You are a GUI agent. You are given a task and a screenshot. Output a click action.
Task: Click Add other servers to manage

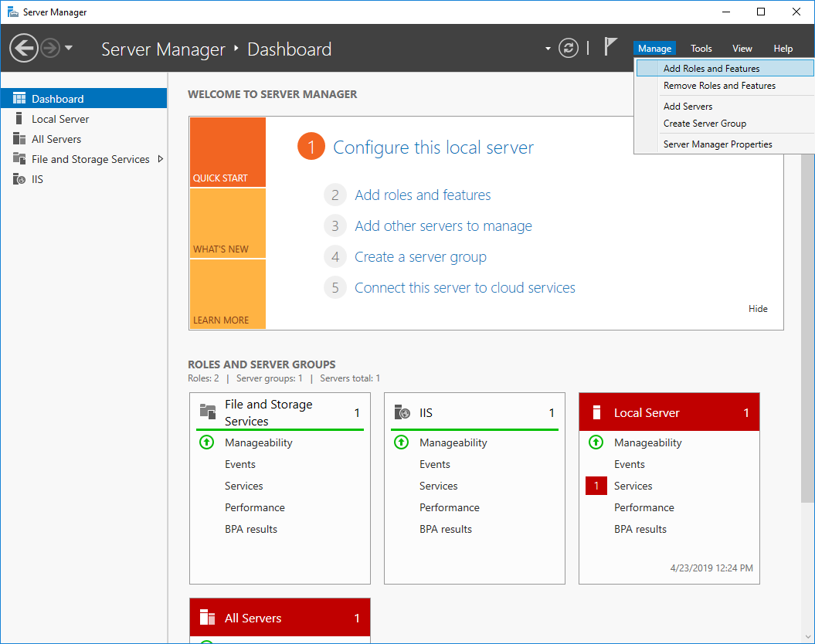click(443, 226)
